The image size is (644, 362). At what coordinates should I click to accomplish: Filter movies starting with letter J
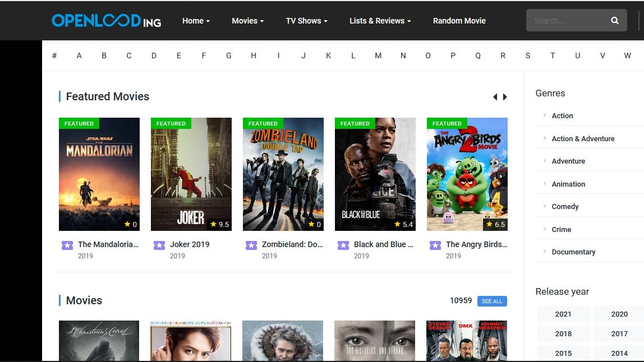[303, 55]
